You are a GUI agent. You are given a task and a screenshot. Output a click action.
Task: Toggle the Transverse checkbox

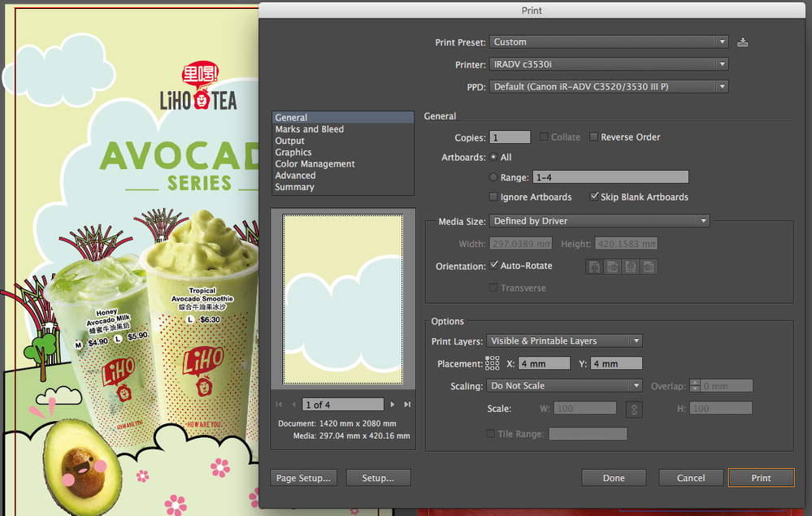tap(493, 288)
